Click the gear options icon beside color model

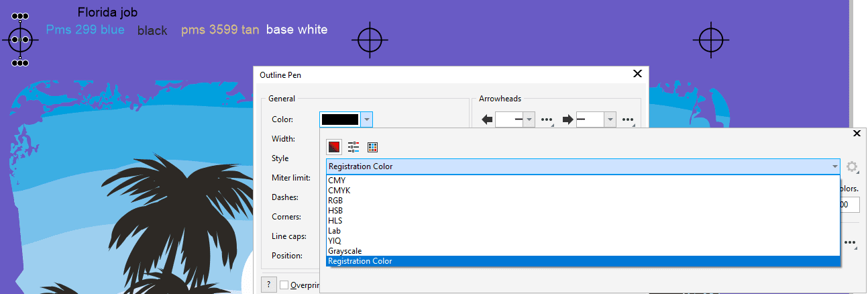pos(852,166)
